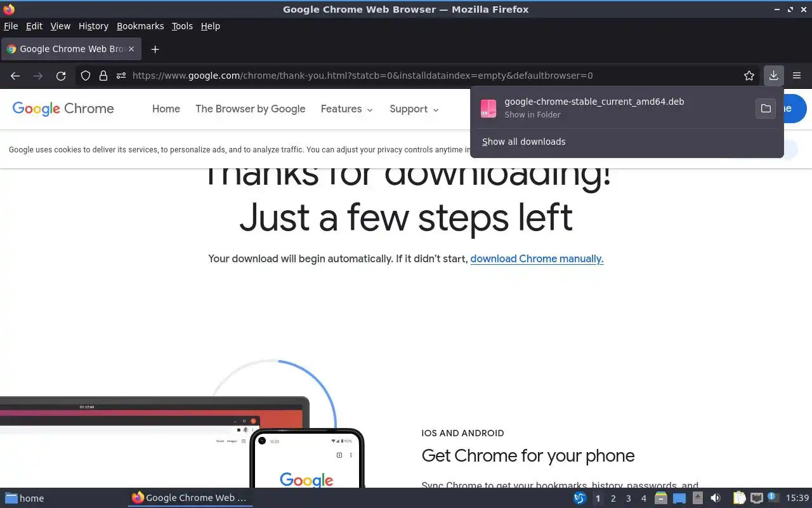
Task: Open the notification alert tray icon
Action: pos(773,497)
